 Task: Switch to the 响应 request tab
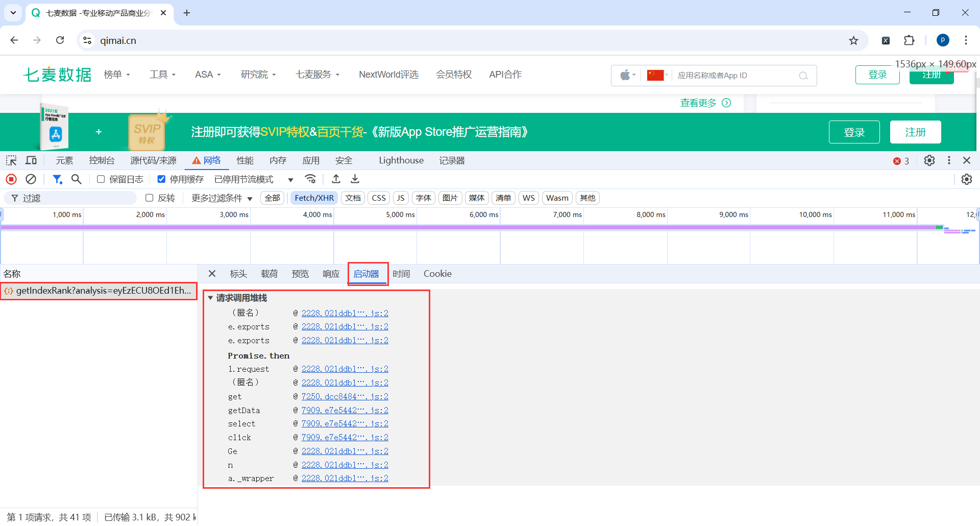click(x=331, y=274)
